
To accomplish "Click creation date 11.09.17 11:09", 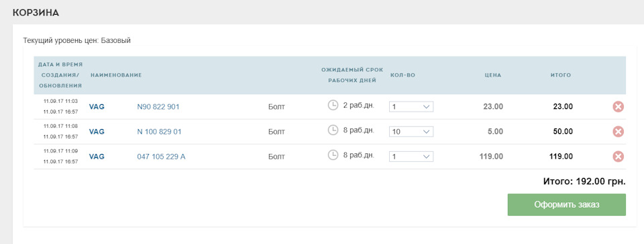I will point(60,151).
